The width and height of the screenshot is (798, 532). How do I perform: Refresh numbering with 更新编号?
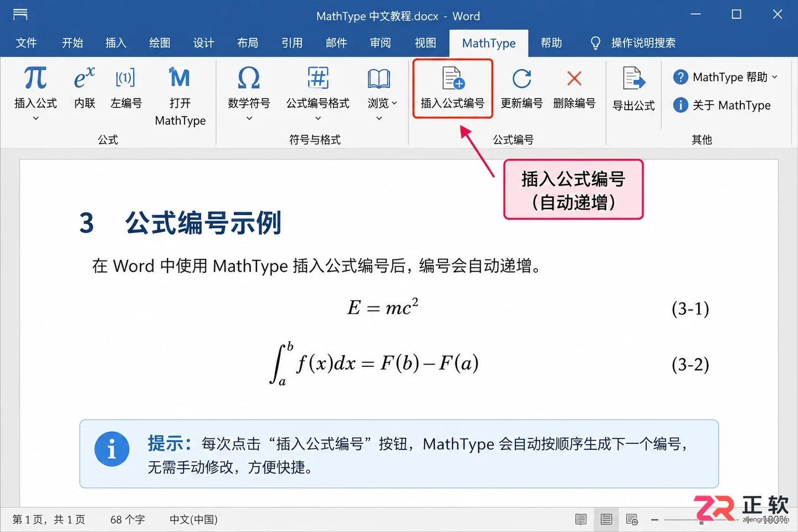coord(521,89)
